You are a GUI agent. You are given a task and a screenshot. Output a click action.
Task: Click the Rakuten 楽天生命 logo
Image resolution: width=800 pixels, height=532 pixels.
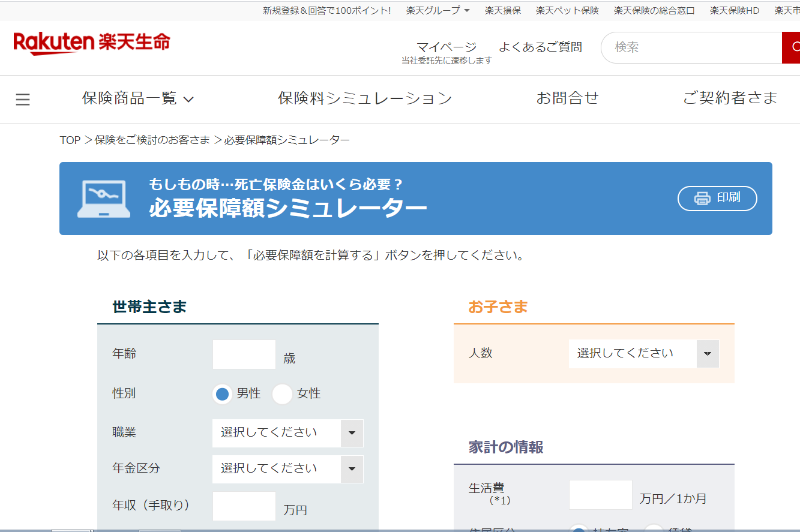pyautogui.click(x=92, y=44)
